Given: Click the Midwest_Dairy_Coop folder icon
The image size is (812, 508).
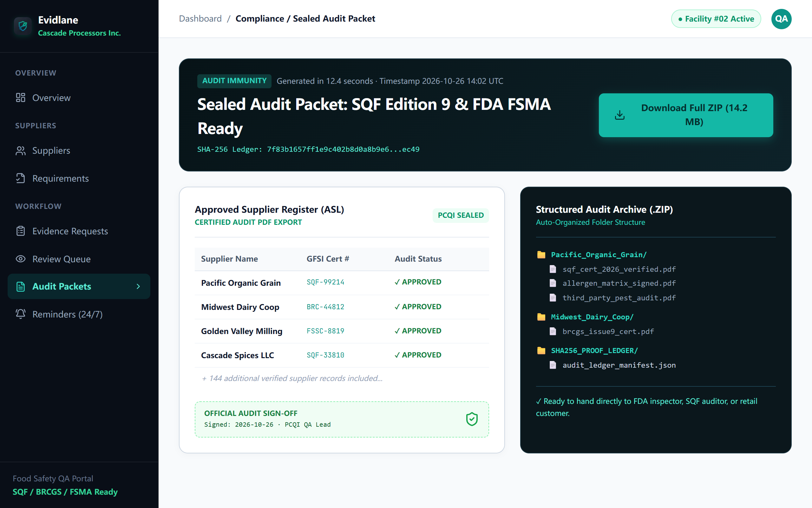Looking at the screenshot, I should [x=541, y=317].
